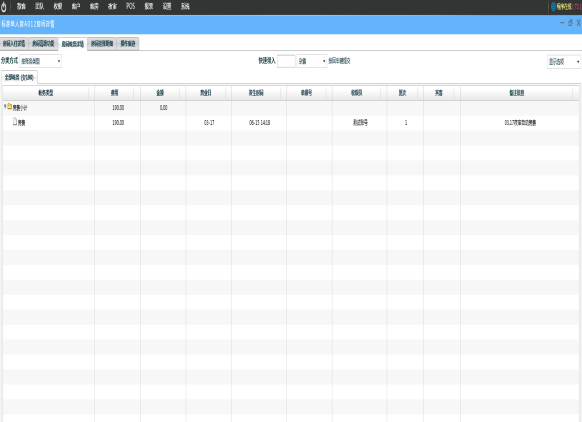
Task: Collapse the subtotal row with the triangle expander
Action: [x=5, y=107]
